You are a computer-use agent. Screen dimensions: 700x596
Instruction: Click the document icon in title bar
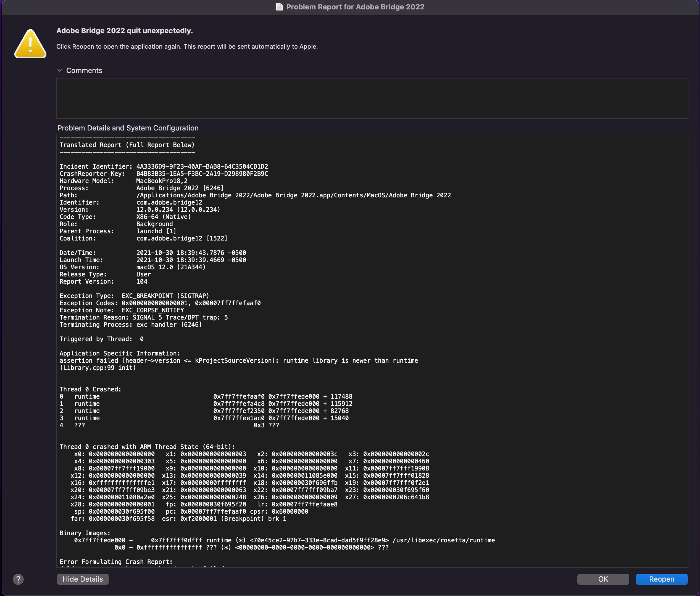[279, 7]
